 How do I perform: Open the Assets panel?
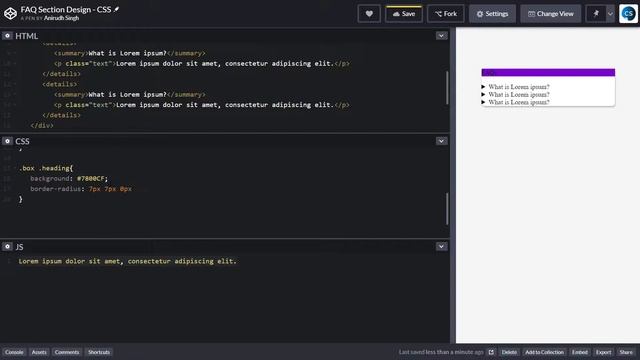coord(39,352)
